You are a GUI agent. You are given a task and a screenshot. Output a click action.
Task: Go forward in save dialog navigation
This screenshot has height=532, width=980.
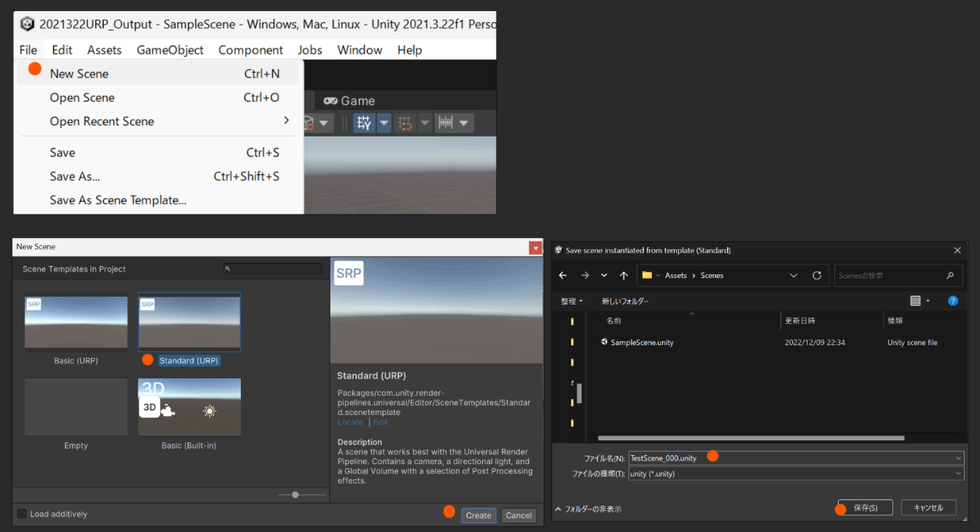(x=585, y=275)
